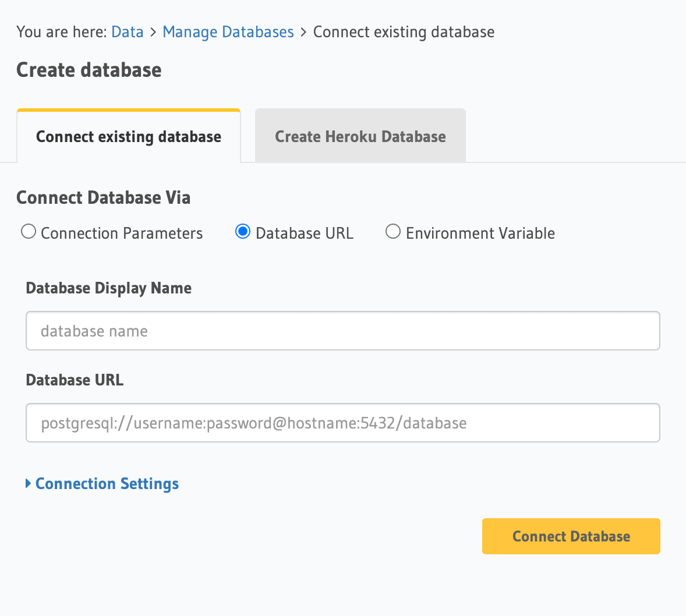Click the Connection Settings link text
The height and width of the screenshot is (616, 686).
click(107, 484)
